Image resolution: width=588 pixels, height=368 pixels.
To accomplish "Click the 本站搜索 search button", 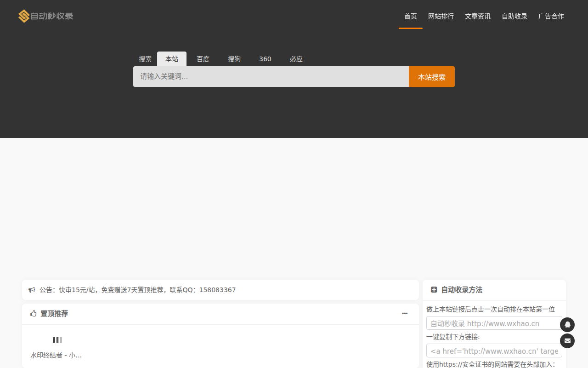I will (432, 76).
